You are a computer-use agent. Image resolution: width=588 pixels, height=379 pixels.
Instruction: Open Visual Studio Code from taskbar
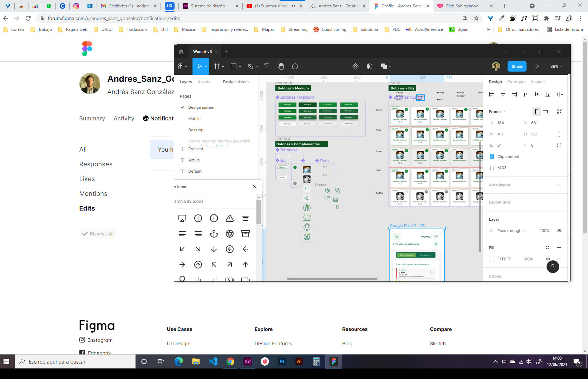pyautogui.click(x=213, y=361)
